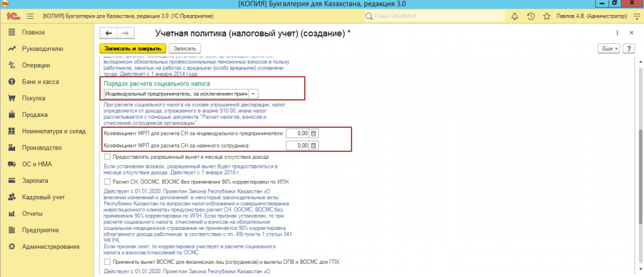
Task: Click social tax calculation order field
Action: 176,94
